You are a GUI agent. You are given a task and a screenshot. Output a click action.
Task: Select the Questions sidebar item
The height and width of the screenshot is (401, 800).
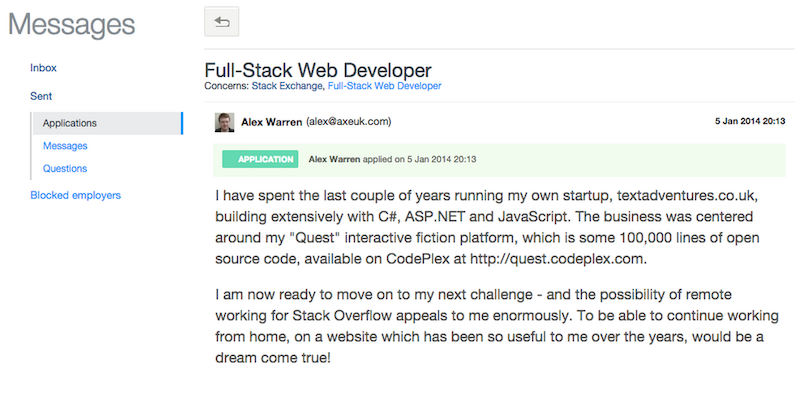(x=65, y=168)
